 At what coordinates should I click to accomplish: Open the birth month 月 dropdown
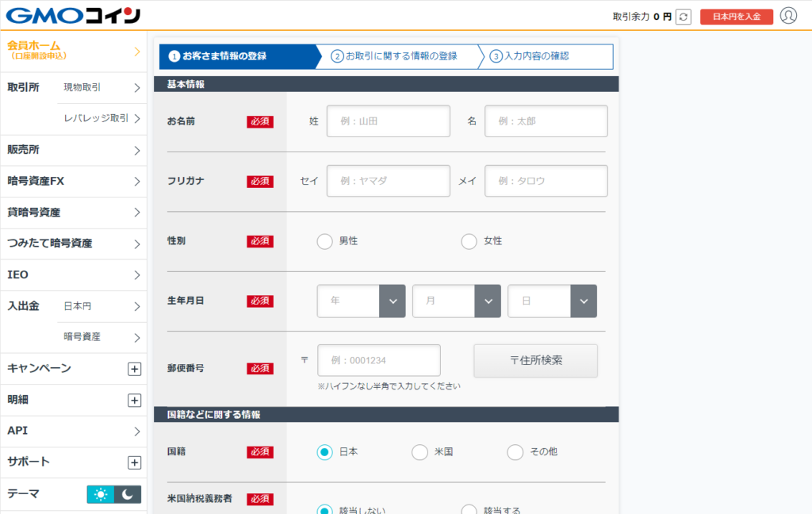point(456,301)
